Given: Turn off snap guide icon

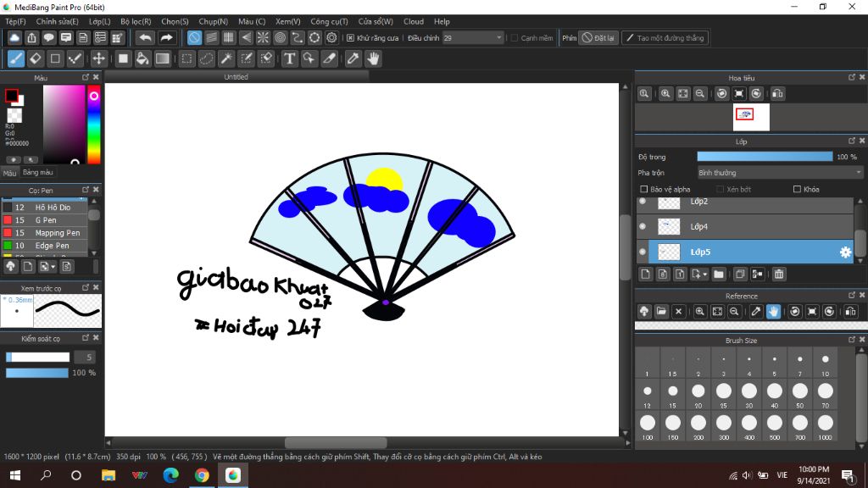Looking at the screenshot, I should pyautogui.click(x=194, y=37).
